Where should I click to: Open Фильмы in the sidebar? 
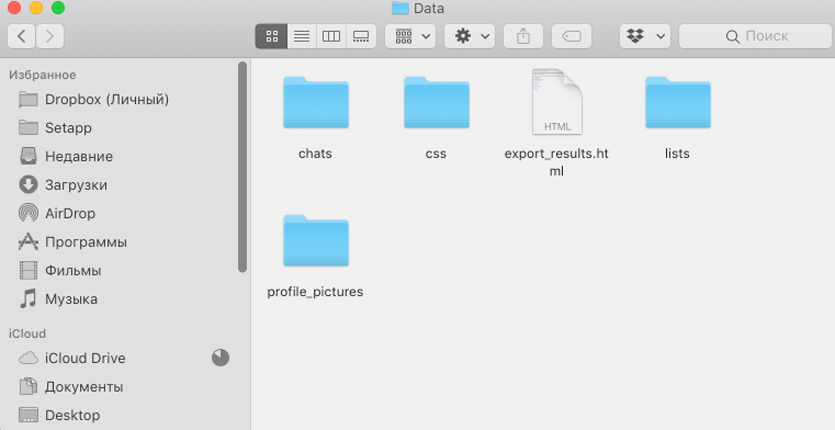124,271
